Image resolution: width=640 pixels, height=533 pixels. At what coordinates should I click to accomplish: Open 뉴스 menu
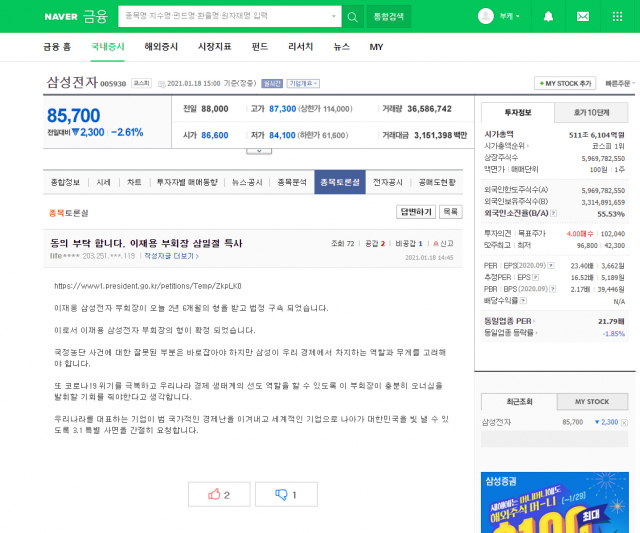point(342,47)
